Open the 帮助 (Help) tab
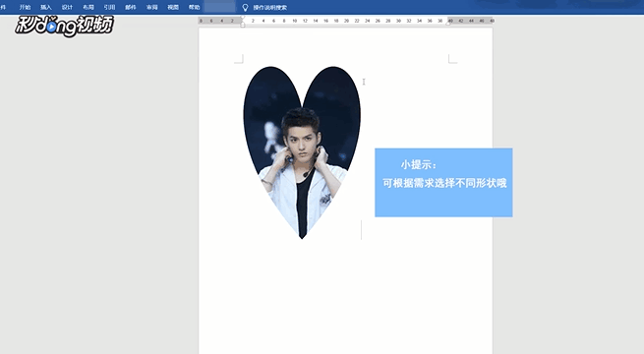Image resolution: width=644 pixels, height=354 pixels. click(194, 7)
